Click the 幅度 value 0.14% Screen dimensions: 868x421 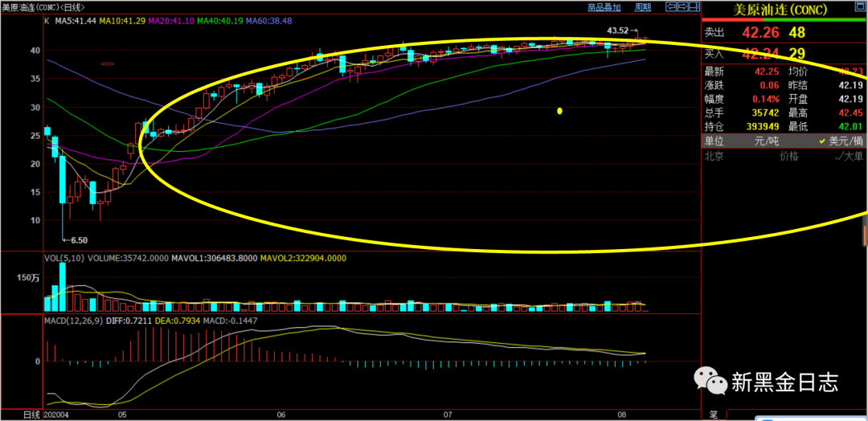[x=766, y=100]
